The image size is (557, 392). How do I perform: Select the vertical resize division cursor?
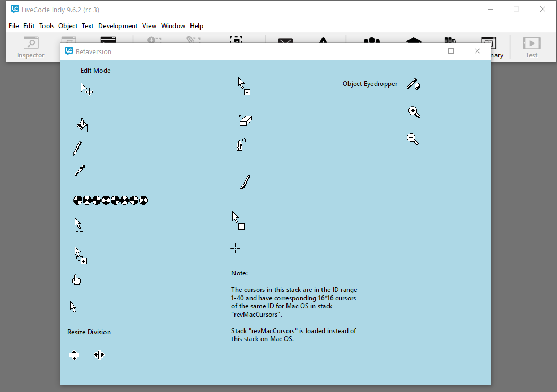click(74, 355)
